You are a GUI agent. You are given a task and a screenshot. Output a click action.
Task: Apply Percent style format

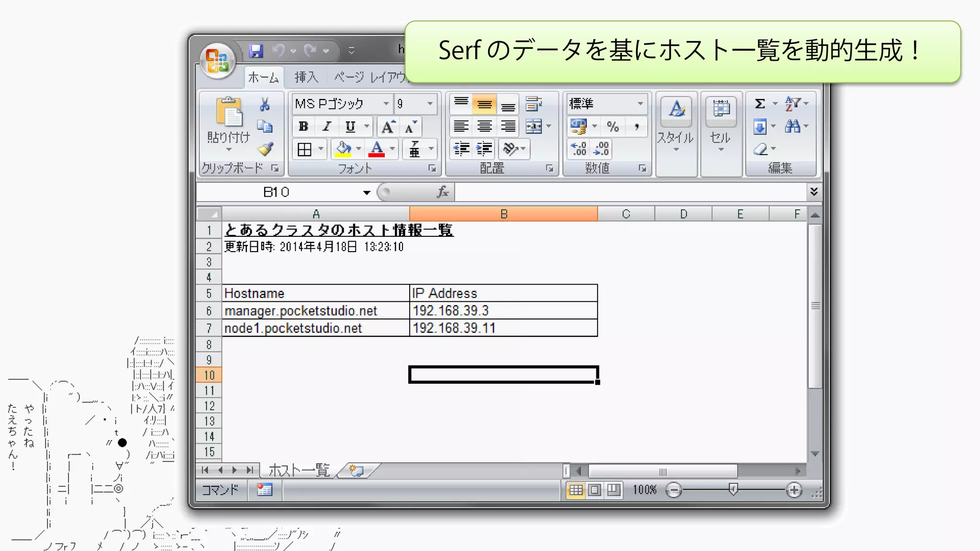click(x=612, y=127)
